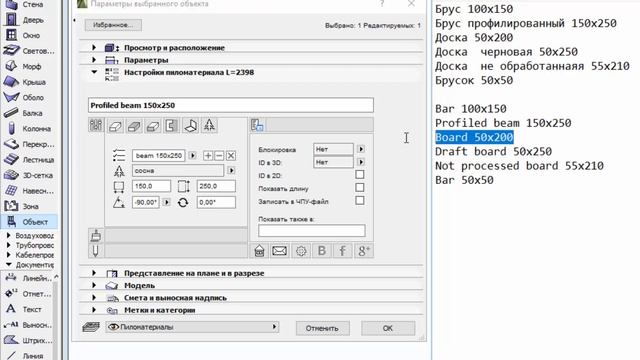
Task: Click the 'Отменить' cancel button
Action: tap(322, 328)
